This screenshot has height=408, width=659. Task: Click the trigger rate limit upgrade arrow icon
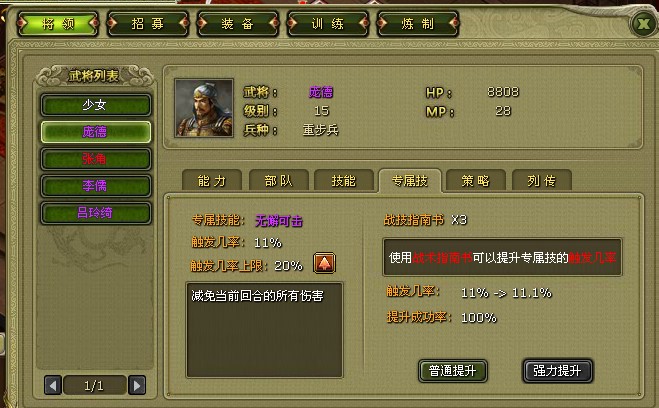pos(324,263)
